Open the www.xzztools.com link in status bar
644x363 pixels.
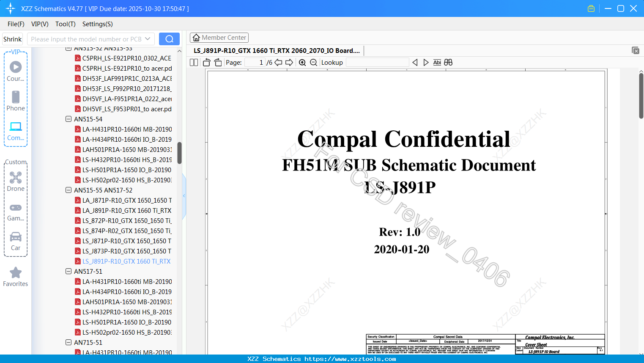[350, 359]
